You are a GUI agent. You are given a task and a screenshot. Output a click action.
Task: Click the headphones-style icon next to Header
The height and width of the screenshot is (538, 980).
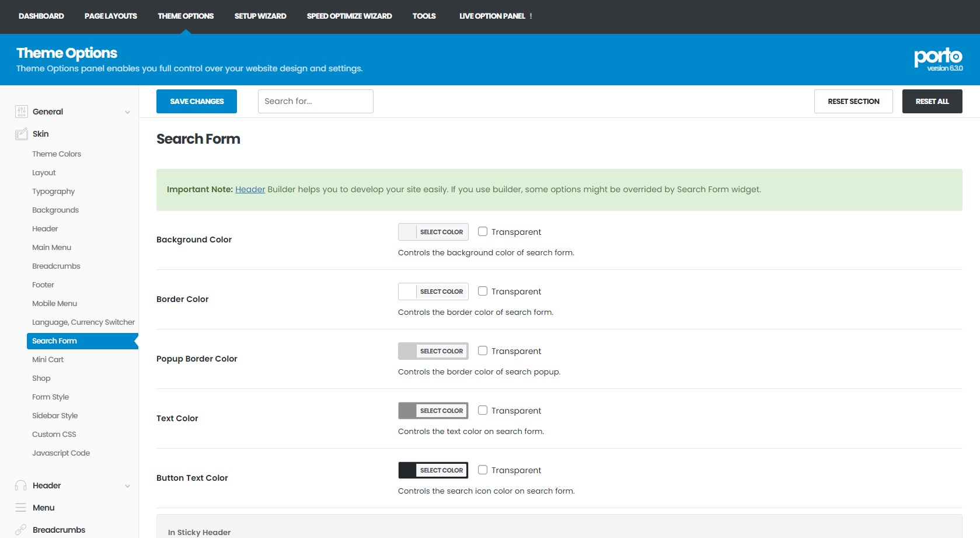point(20,485)
